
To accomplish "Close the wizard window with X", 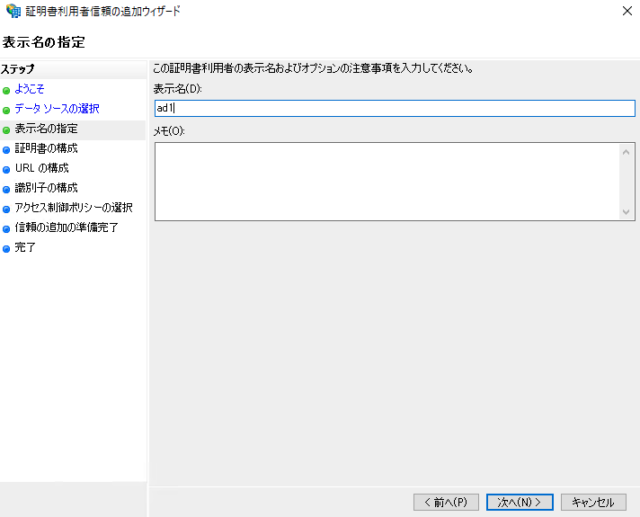I will [x=627, y=11].
